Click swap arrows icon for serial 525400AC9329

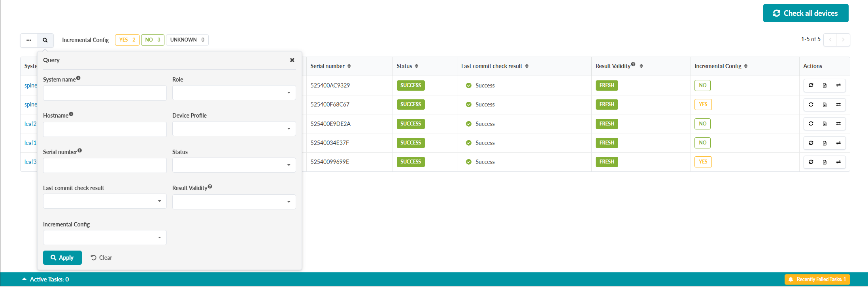coord(838,85)
